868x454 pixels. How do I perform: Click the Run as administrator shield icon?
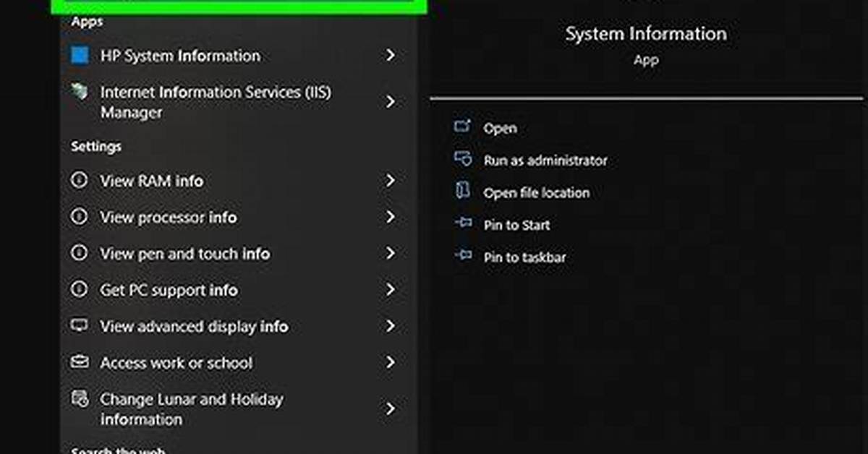pos(462,158)
